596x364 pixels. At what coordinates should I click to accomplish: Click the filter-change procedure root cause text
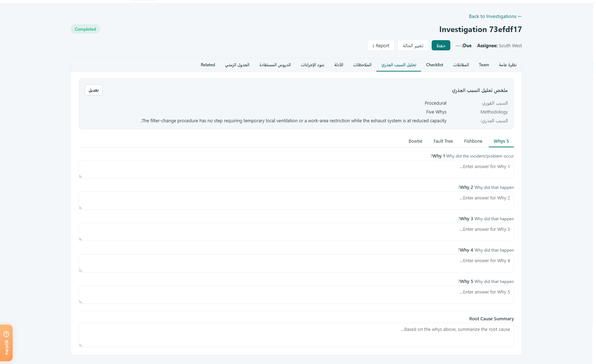pos(293,121)
